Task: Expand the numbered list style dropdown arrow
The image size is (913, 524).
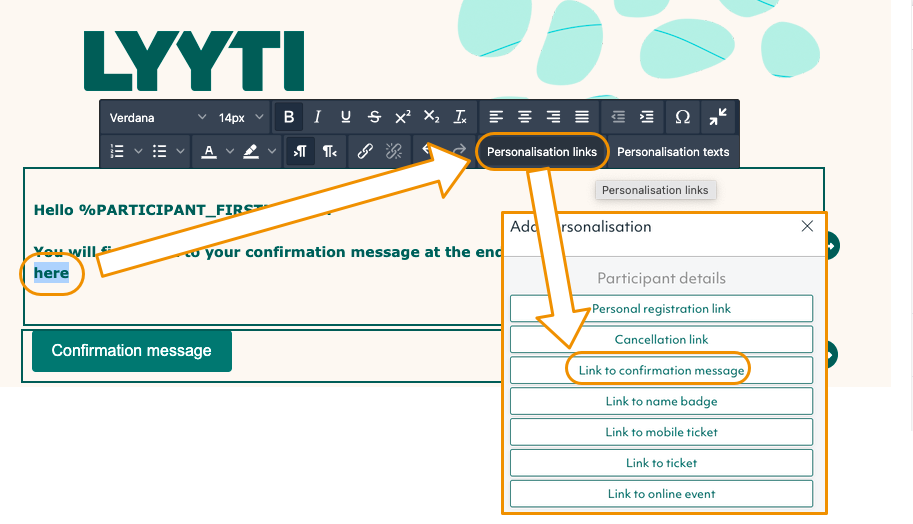Action: coord(138,152)
